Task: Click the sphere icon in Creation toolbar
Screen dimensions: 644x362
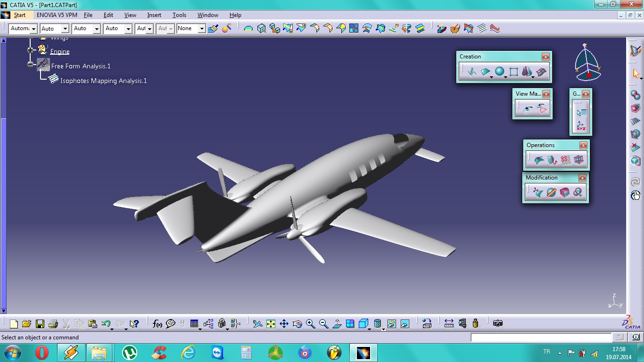Action: 500,72
